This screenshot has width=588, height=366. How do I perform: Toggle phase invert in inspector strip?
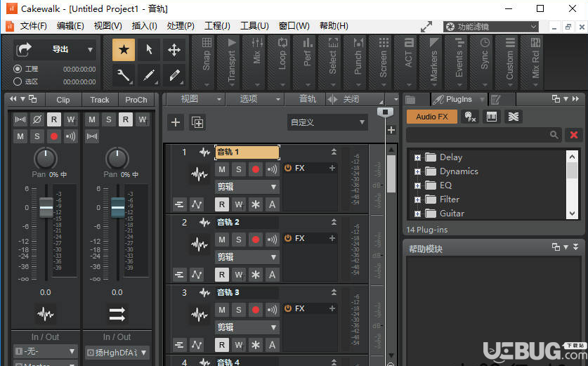point(37,119)
